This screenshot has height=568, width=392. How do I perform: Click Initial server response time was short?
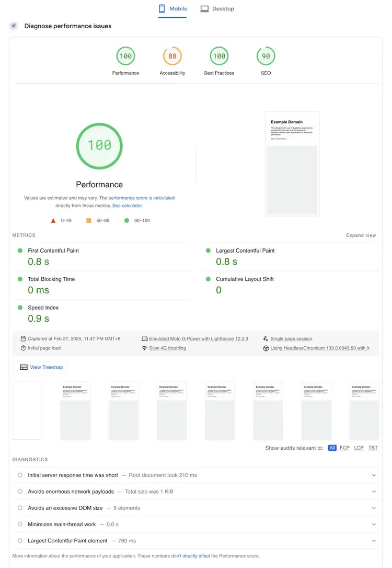pyautogui.click(x=73, y=475)
